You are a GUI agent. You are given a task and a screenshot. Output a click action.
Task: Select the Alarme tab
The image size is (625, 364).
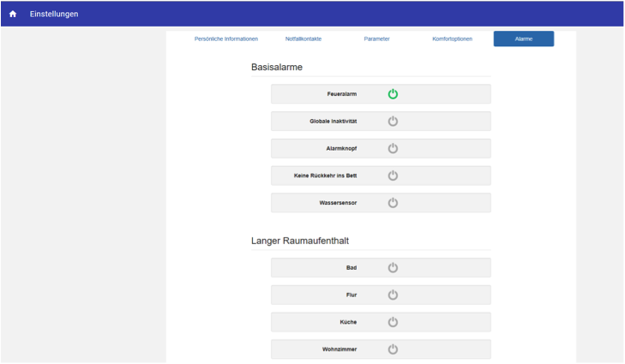[524, 39]
